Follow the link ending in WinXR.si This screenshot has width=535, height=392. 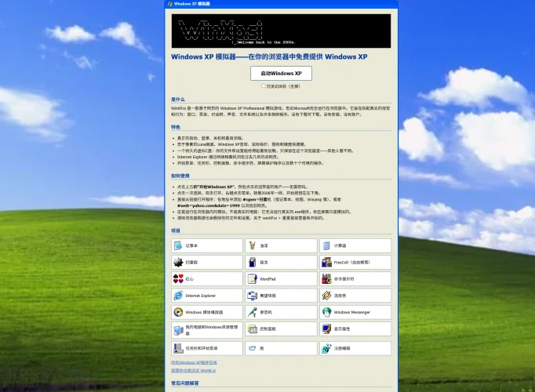[194, 371]
